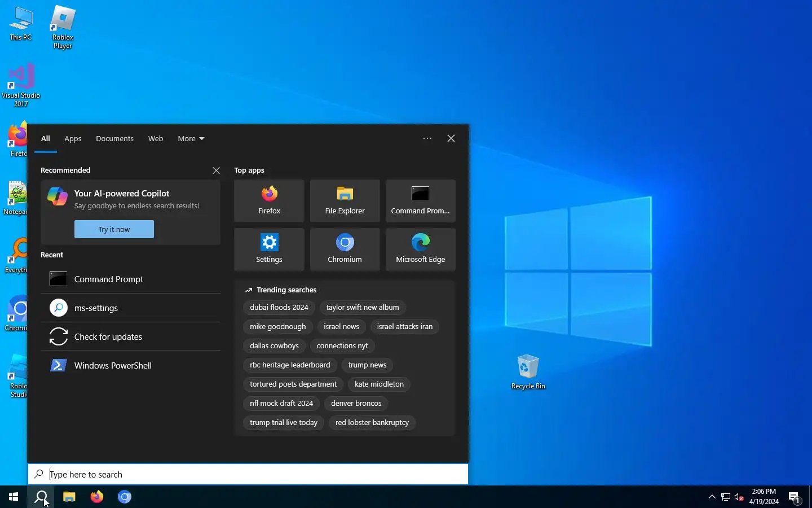Open Recycle Bin on desktop
Screen dimensions: 812x508
528,372
